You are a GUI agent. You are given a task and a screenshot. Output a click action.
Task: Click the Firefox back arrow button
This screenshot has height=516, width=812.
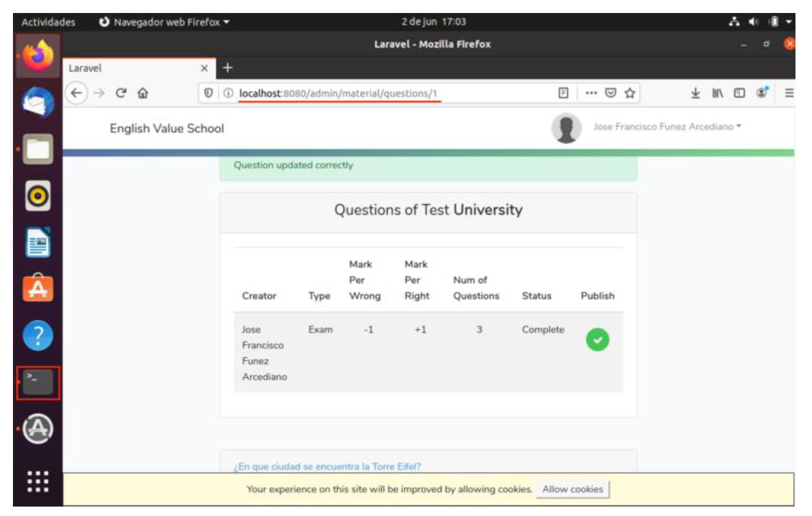point(76,93)
